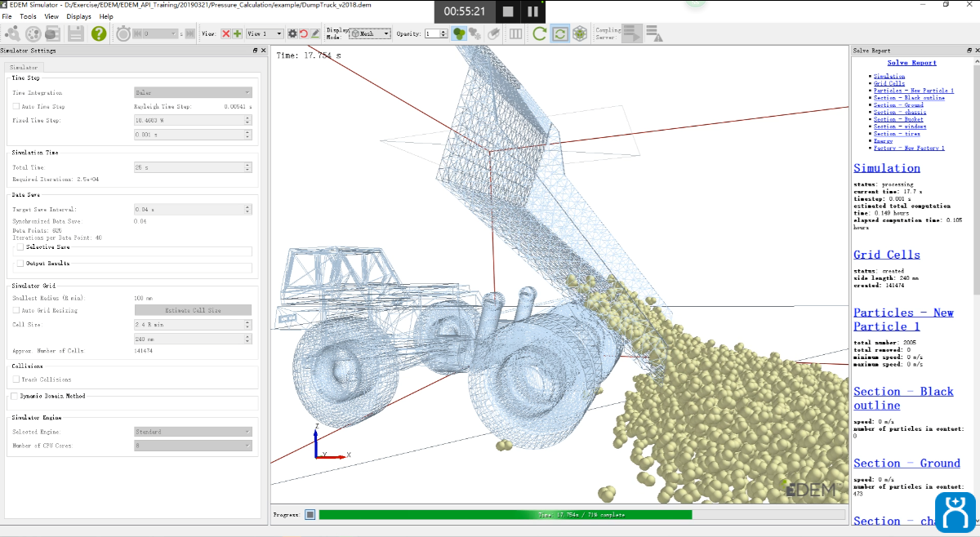Open the Tools menu

coord(28,16)
